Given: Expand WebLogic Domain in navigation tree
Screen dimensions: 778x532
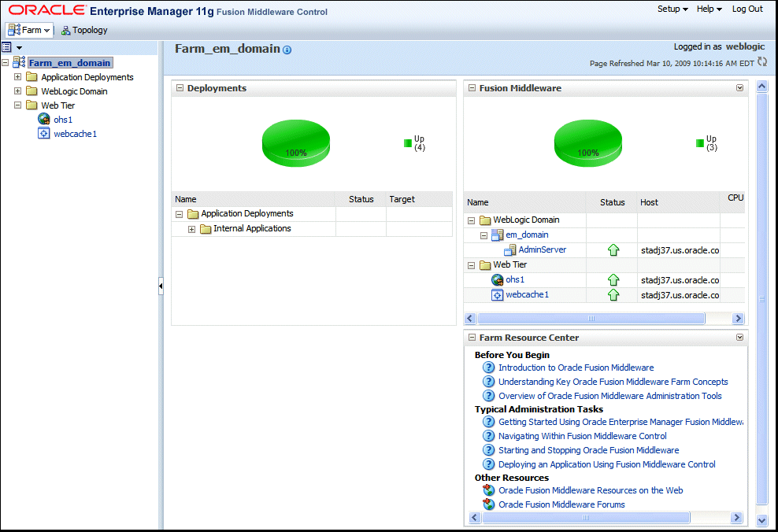Looking at the screenshot, I should 17,91.
